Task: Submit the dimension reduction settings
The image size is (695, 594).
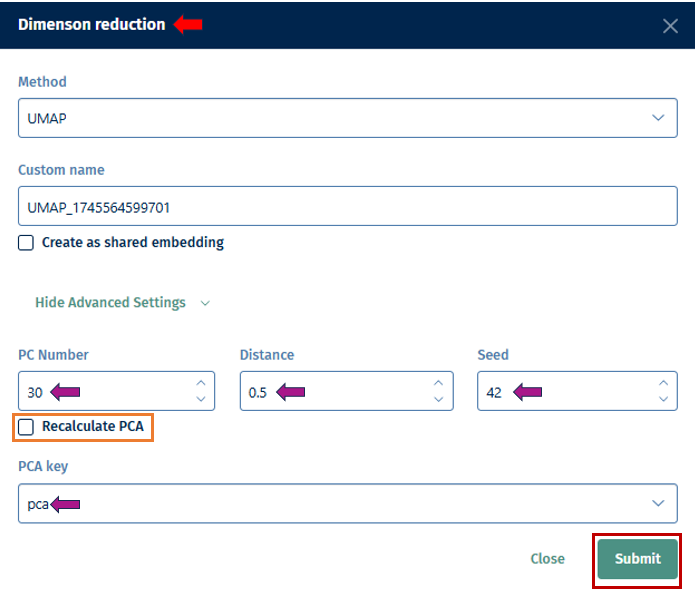Action: pos(637,559)
